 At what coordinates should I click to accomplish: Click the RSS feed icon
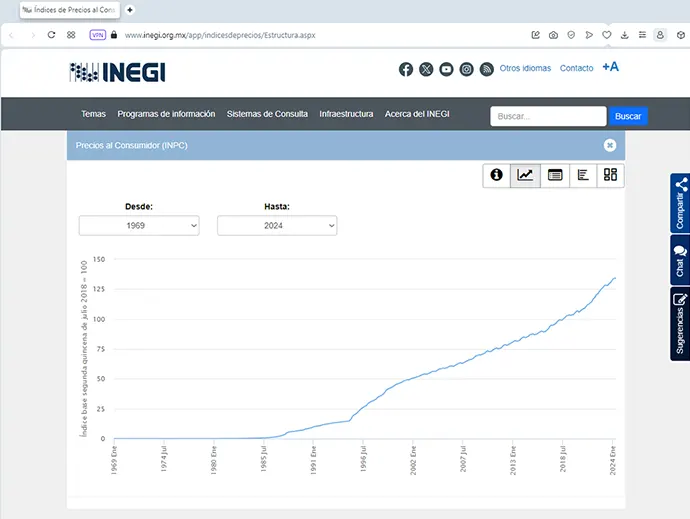pyautogui.click(x=486, y=69)
